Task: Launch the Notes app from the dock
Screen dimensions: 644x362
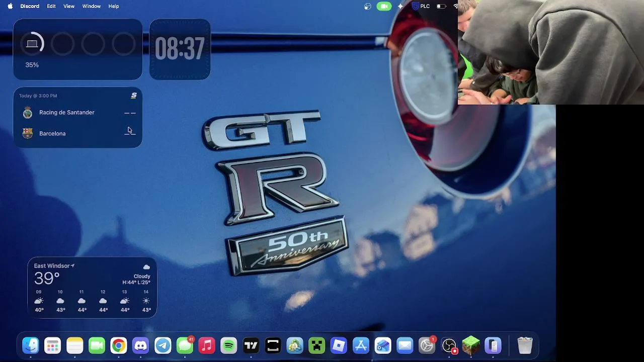Action: pos(75,345)
